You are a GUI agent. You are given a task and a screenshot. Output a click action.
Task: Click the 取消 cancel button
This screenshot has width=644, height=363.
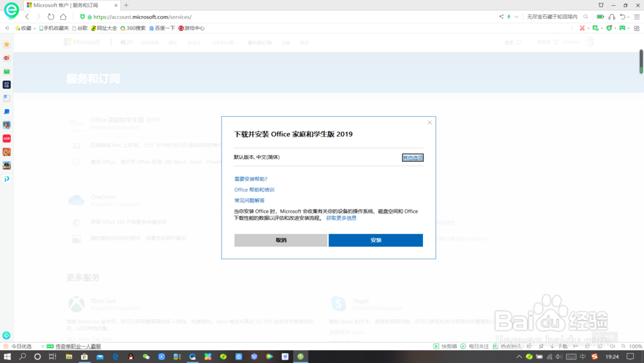[281, 240]
